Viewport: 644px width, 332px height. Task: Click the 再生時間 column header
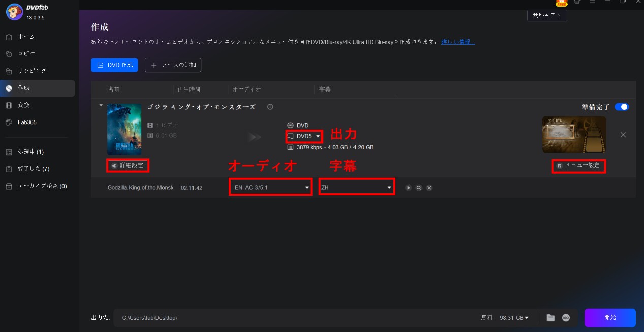pyautogui.click(x=189, y=89)
